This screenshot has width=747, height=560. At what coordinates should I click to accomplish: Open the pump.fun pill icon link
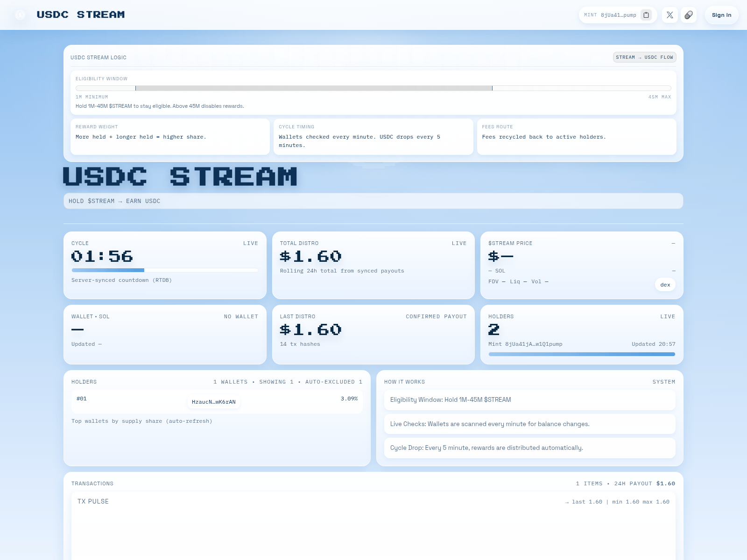(689, 15)
